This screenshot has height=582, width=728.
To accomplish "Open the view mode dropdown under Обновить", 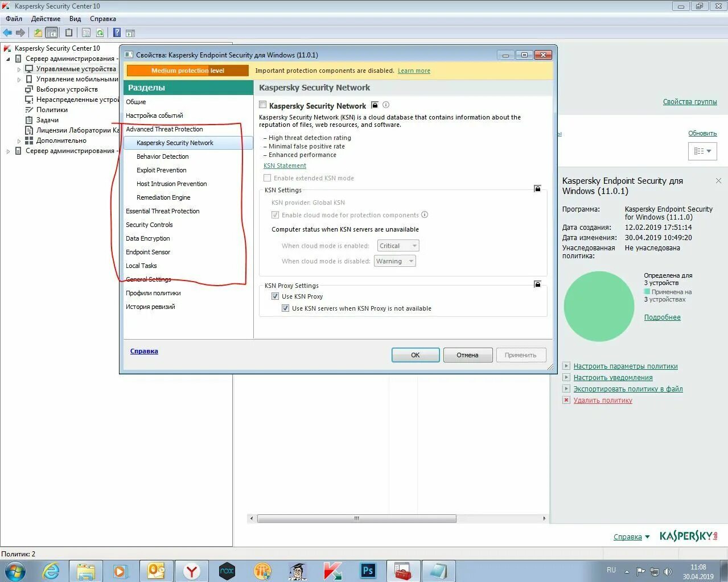I will pyautogui.click(x=702, y=151).
